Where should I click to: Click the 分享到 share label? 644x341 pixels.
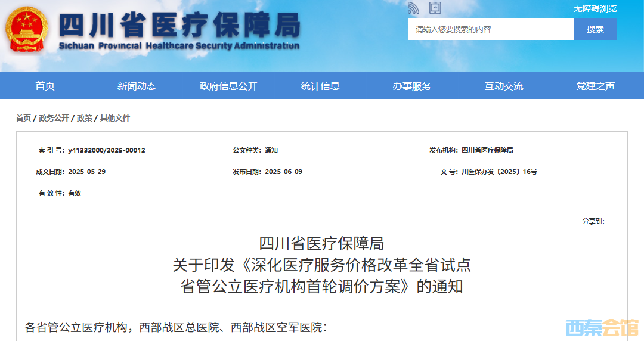593,221
